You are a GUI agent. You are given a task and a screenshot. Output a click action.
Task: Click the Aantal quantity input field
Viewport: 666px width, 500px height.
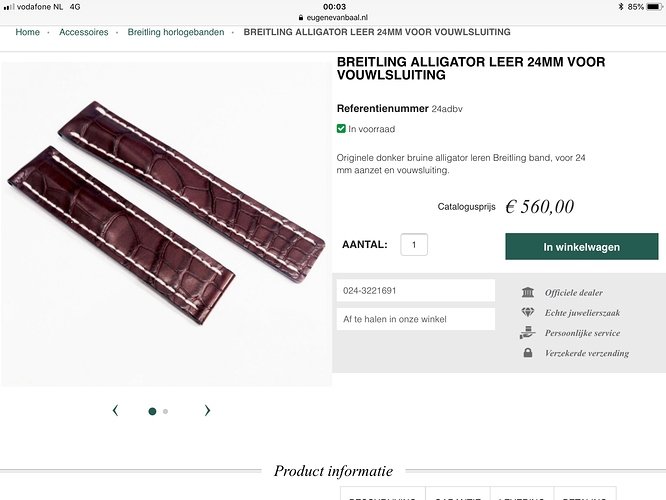pyautogui.click(x=414, y=245)
